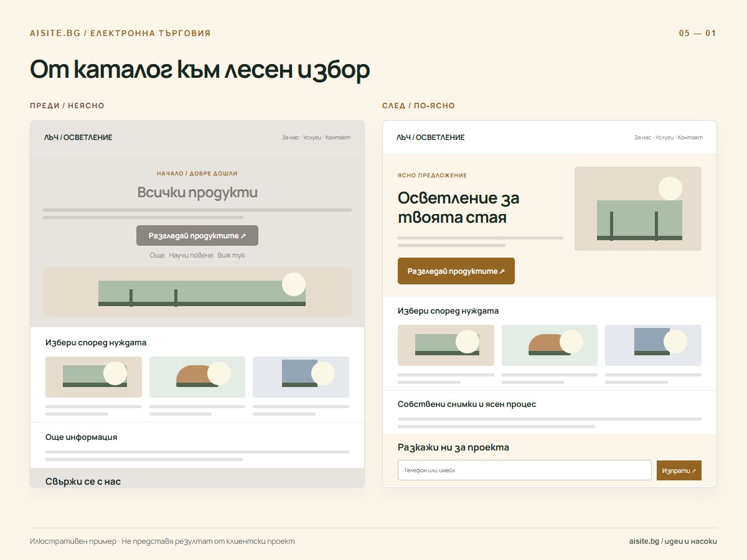
Task: Click the title 'От каталог към лесен избор'
Action: (x=200, y=70)
